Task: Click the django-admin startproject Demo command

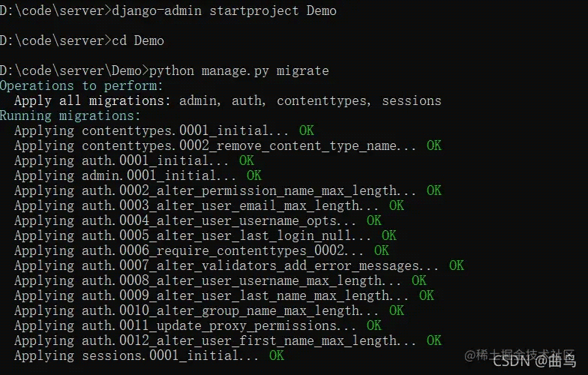Action: (224, 10)
